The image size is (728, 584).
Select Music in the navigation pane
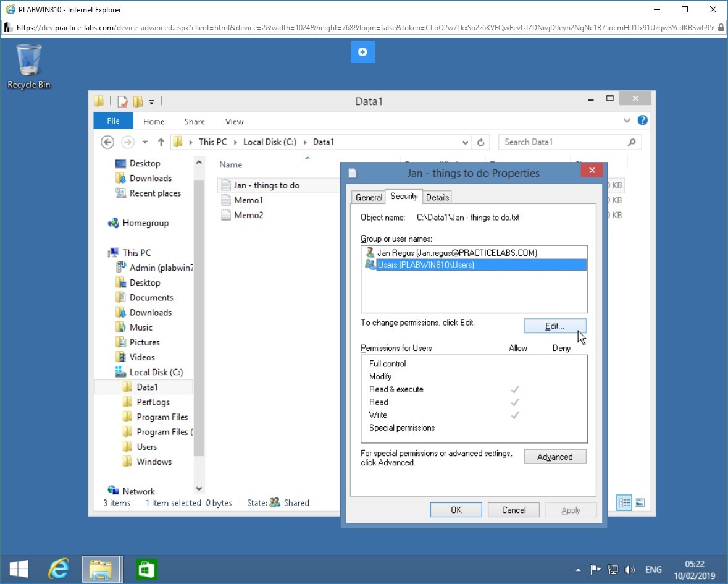(141, 328)
